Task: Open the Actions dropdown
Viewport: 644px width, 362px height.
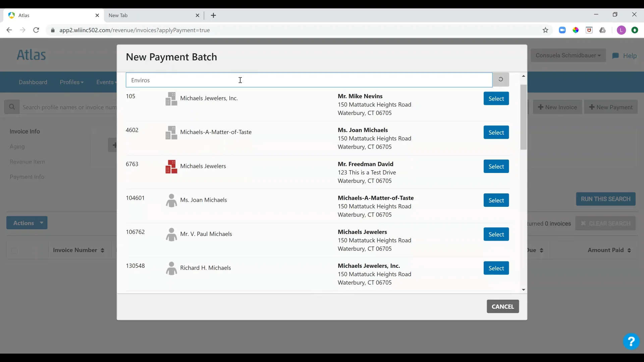Action: [x=27, y=223]
